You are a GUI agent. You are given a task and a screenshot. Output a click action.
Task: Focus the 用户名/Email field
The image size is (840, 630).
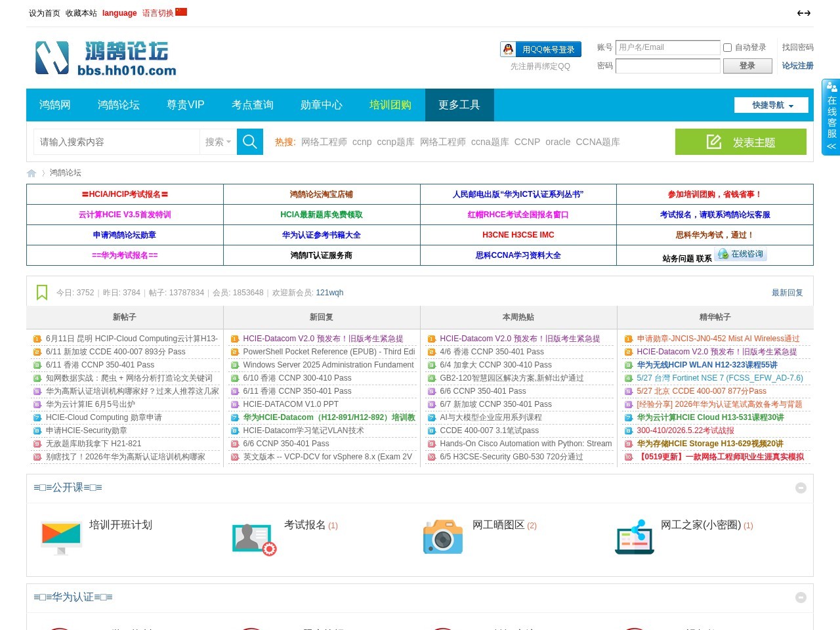click(x=668, y=47)
